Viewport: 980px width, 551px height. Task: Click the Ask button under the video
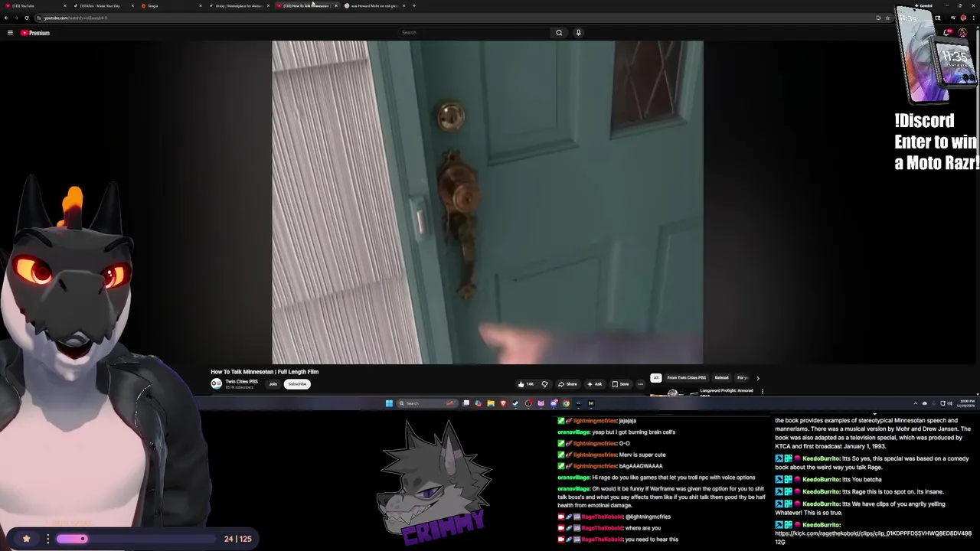click(x=594, y=384)
